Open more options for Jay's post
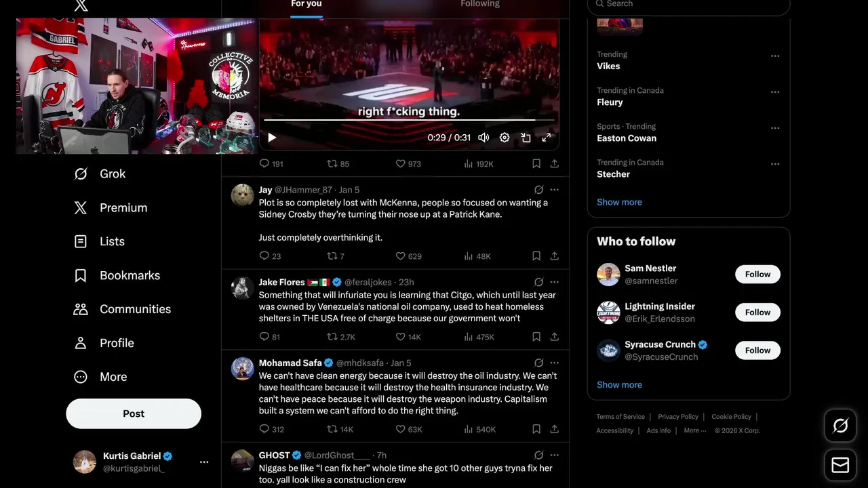The image size is (868, 488). pyautogui.click(x=555, y=190)
